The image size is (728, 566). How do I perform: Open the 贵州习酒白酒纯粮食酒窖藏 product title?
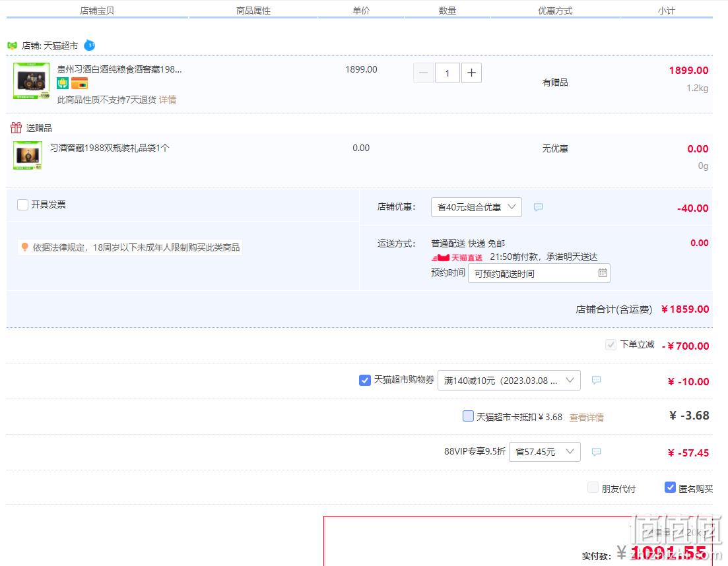coord(119,69)
